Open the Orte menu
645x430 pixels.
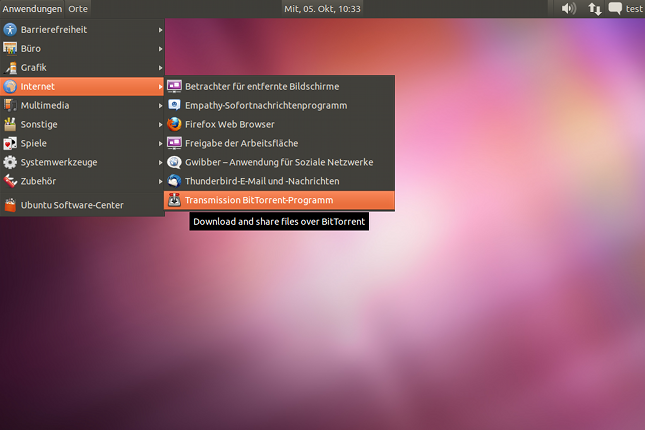point(78,9)
